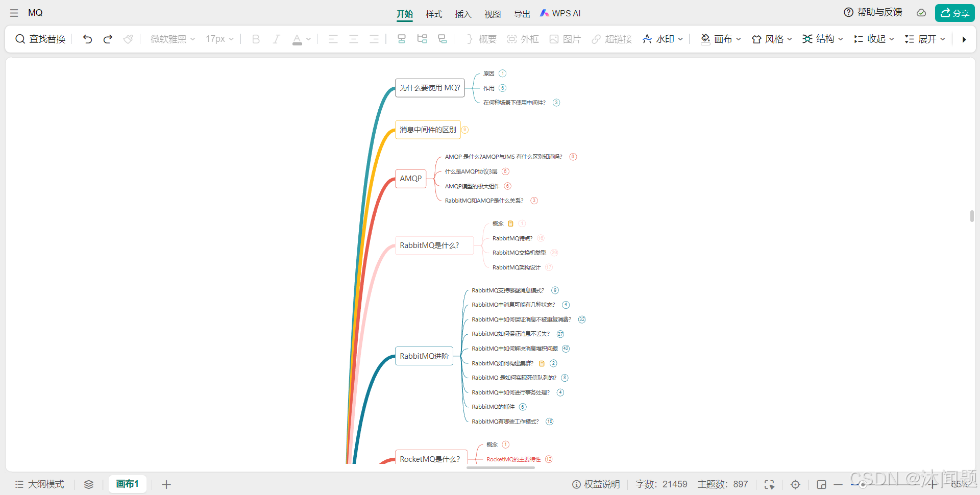
Task: Open 权益说明 rights info
Action: coord(596,484)
